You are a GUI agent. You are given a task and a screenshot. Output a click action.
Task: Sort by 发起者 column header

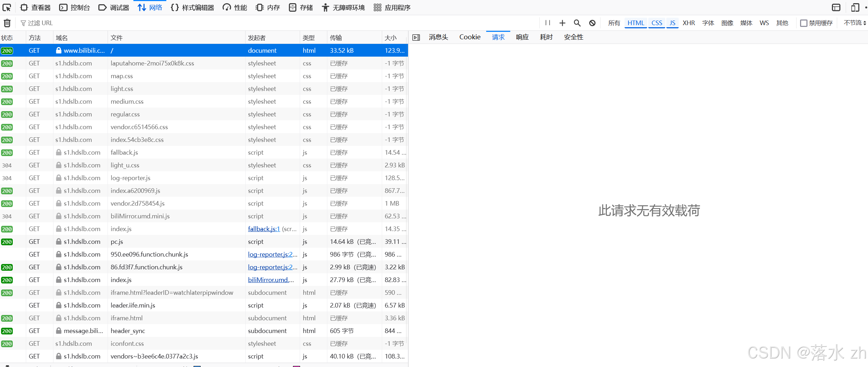(x=272, y=38)
